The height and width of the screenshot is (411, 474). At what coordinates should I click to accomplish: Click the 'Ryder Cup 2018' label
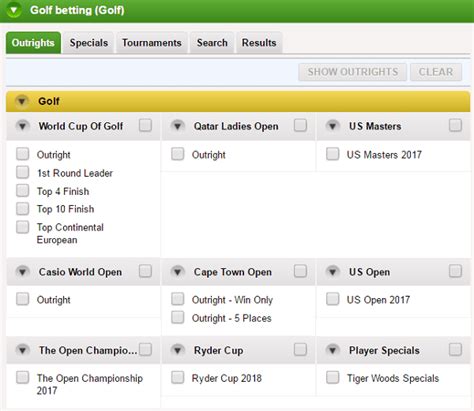click(227, 378)
